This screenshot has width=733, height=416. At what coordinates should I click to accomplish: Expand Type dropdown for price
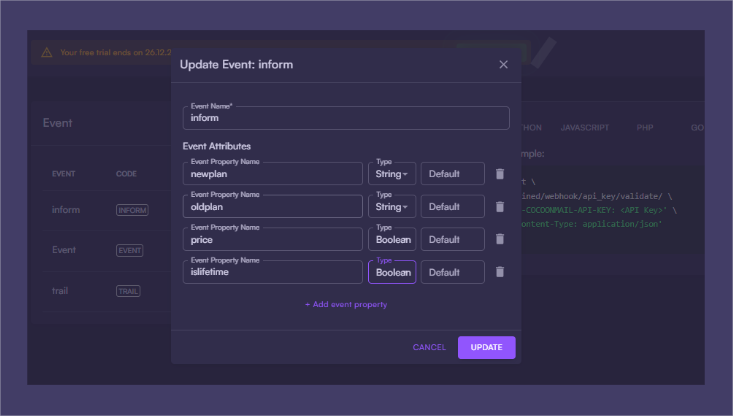[x=392, y=240]
